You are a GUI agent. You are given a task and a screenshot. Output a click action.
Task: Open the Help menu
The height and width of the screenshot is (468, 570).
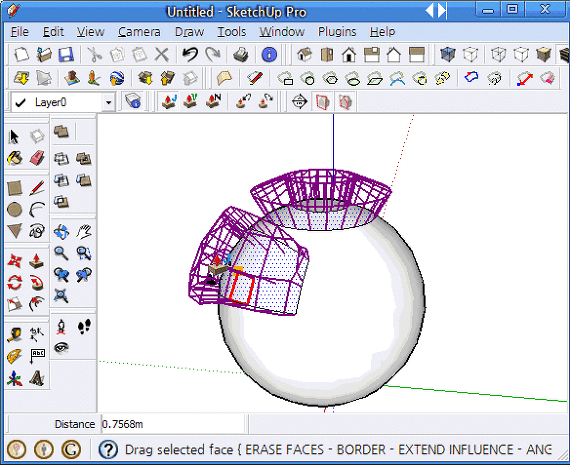click(x=382, y=32)
